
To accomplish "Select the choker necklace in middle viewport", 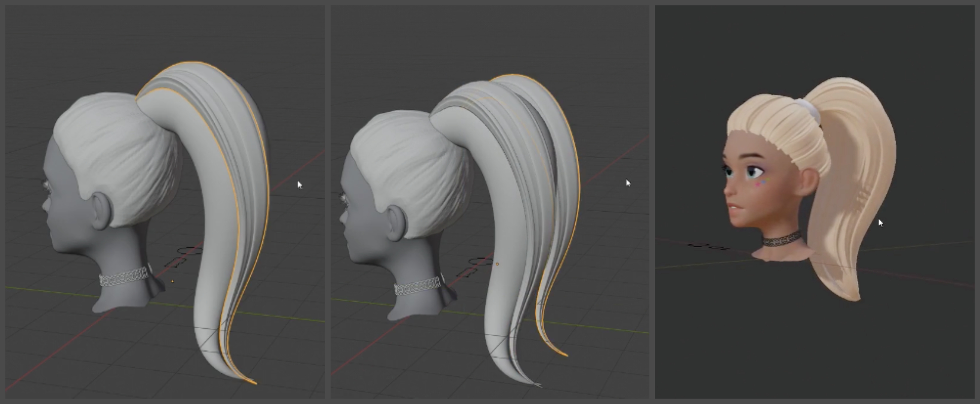I will (x=418, y=286).
